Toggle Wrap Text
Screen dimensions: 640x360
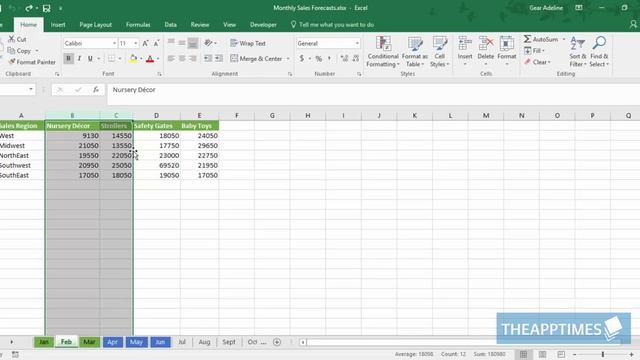pyautogui.click(x=248, y=43)
